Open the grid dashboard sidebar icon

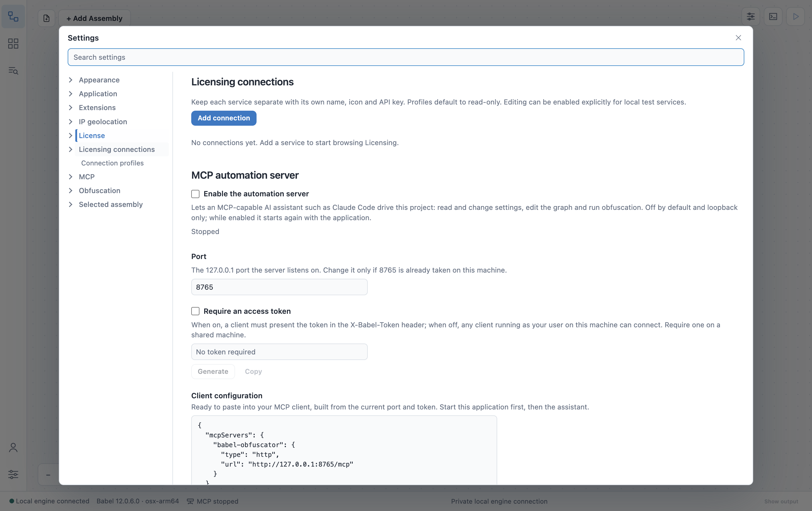[x=13, y=44]
